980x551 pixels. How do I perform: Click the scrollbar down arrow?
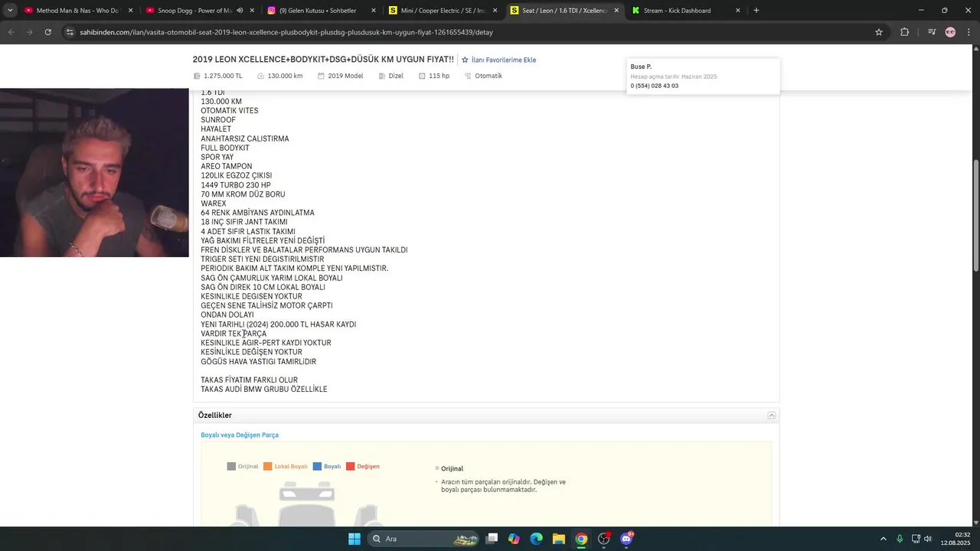coord(975,521)
